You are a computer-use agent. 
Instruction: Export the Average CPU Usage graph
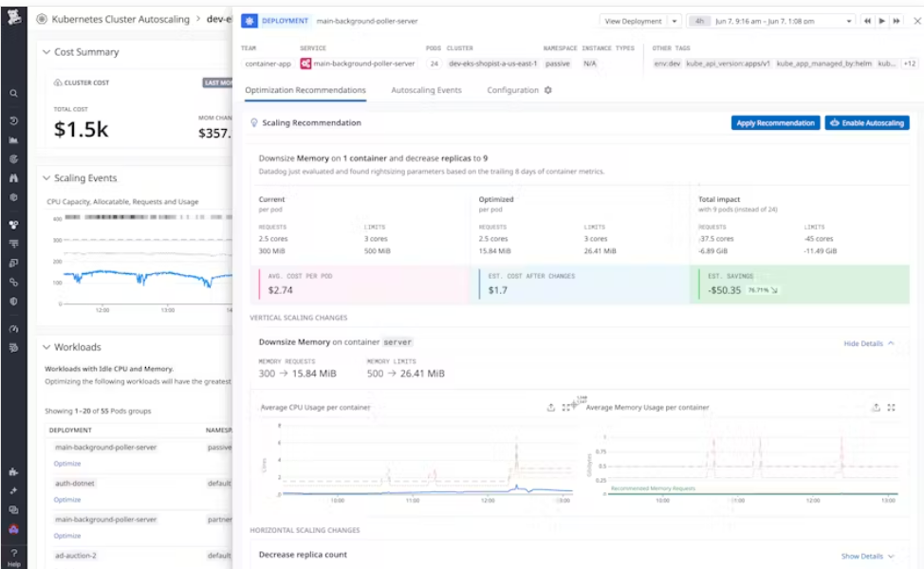tap(550, 407)
